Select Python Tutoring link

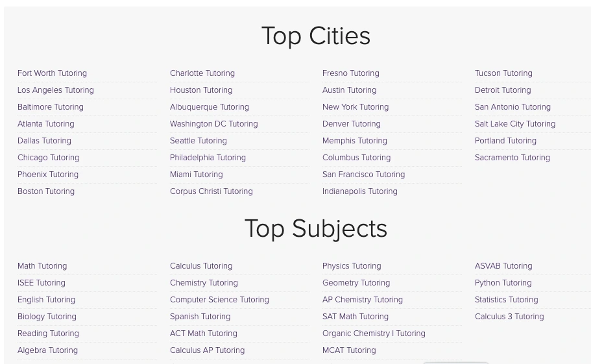503,283
